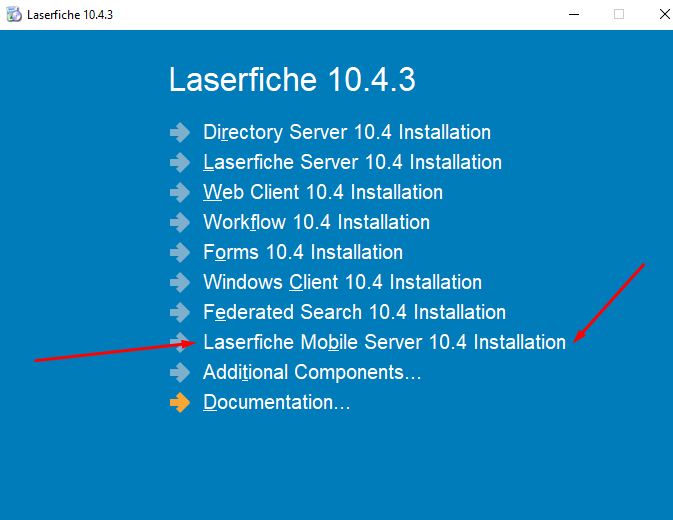Image resolution: width=673 pixels, height=520 pixels.
Task: Launch Windows Client 10.4 Installation
Action: point(343,282)
